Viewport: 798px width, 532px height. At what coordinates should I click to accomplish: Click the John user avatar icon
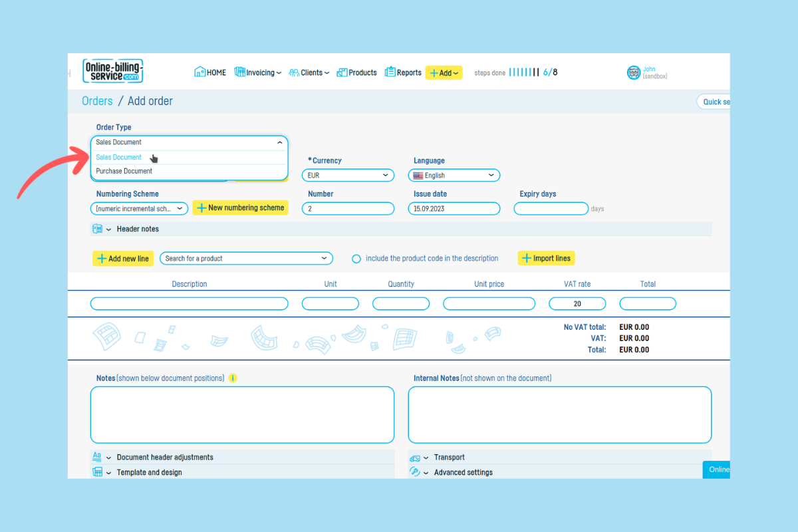coord(633,72)
